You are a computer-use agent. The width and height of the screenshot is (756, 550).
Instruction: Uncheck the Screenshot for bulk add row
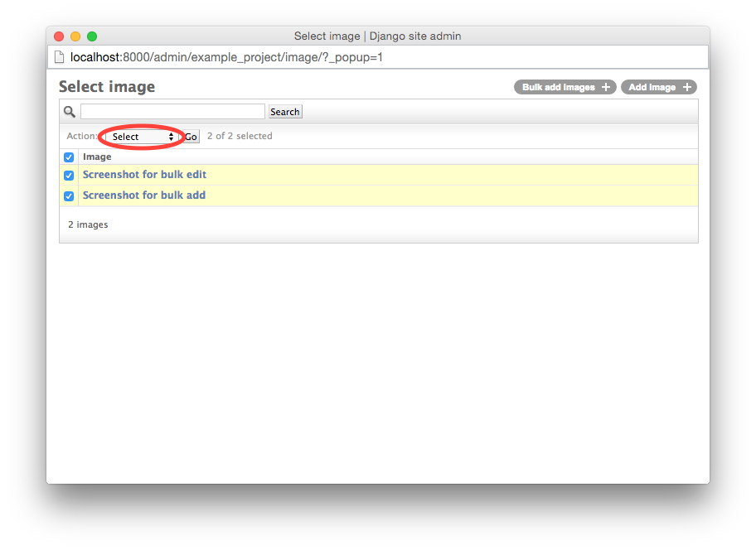[69, 196]
